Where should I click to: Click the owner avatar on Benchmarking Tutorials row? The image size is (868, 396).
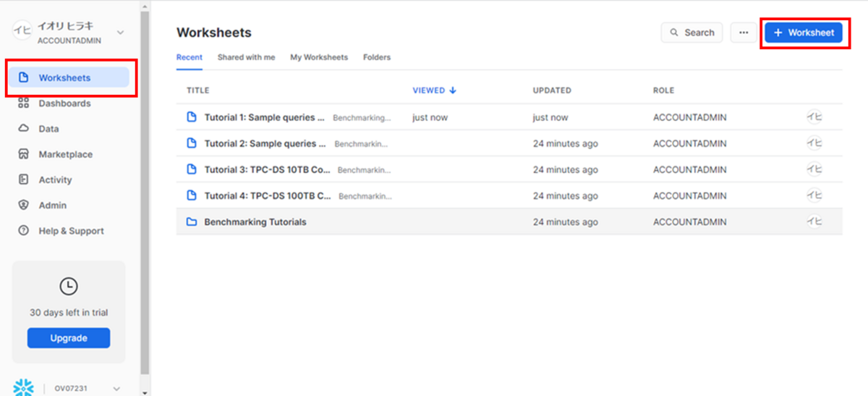point(814,222)
